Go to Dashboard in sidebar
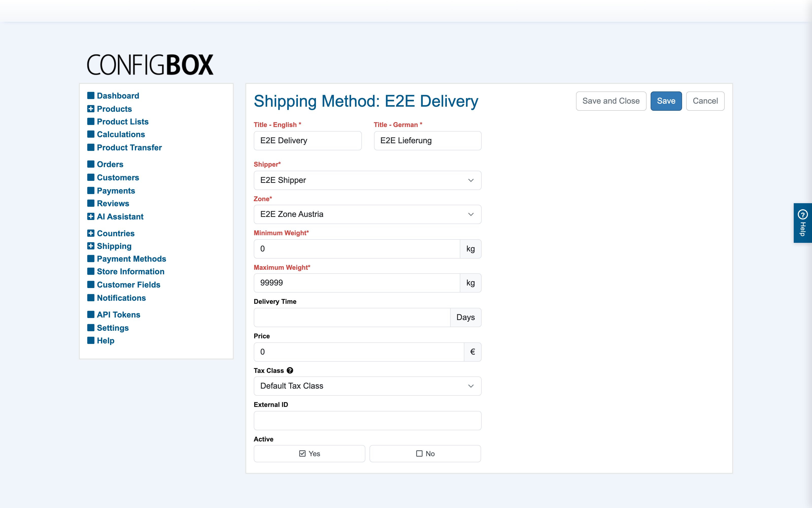The image size is (812, 508). point(118,96)
